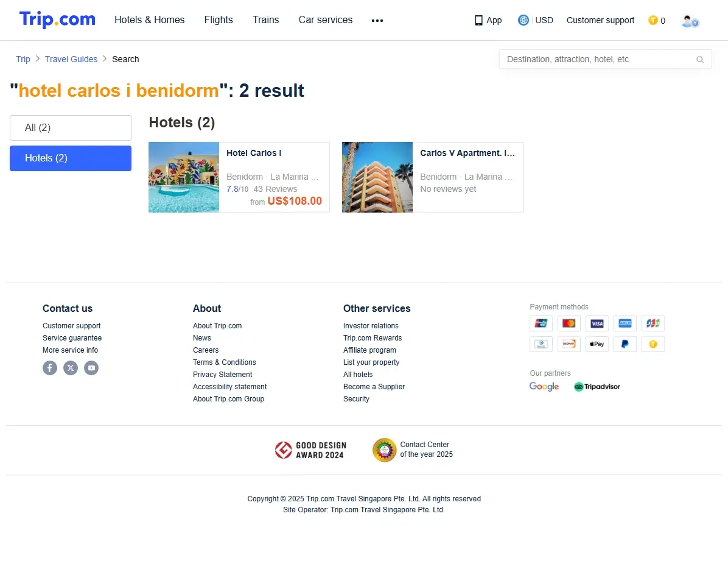Open the Flights menu
This screenshot has width=728, height=561.
(219, 20)
